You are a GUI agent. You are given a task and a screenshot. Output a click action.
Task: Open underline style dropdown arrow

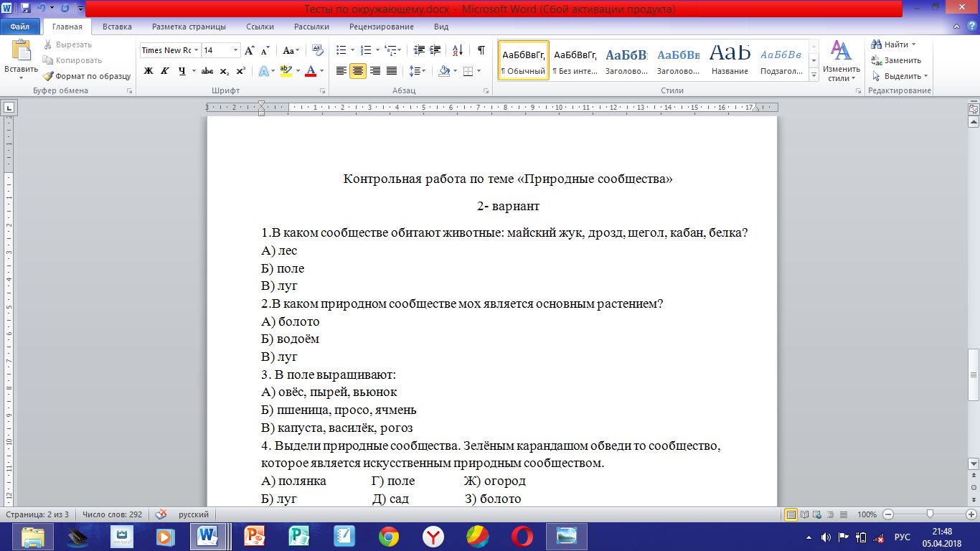pos(194,71)
